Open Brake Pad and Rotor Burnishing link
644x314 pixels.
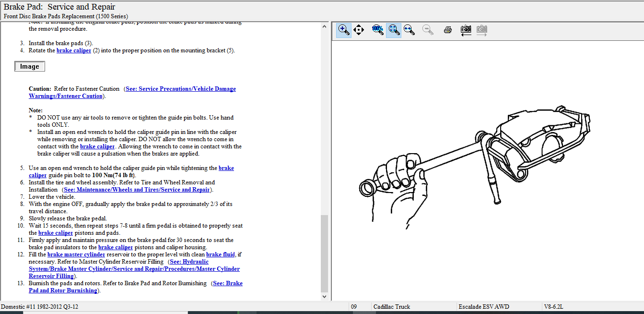pyautogui.click(x=136, y=287)
